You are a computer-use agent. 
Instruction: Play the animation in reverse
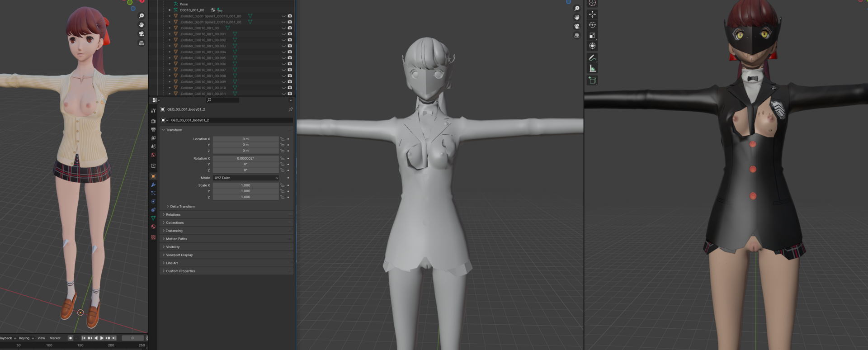[95, 338]
